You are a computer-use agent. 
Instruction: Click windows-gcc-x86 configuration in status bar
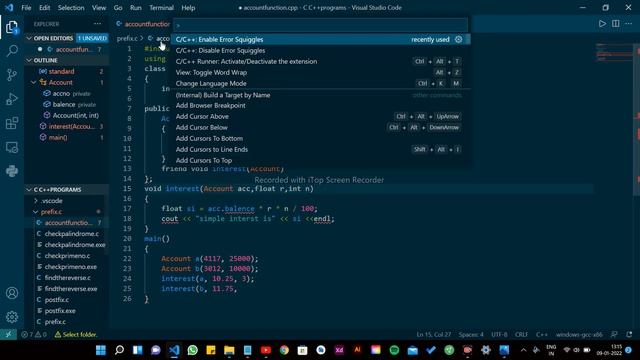pyautogui.click(x=579, y=334)
